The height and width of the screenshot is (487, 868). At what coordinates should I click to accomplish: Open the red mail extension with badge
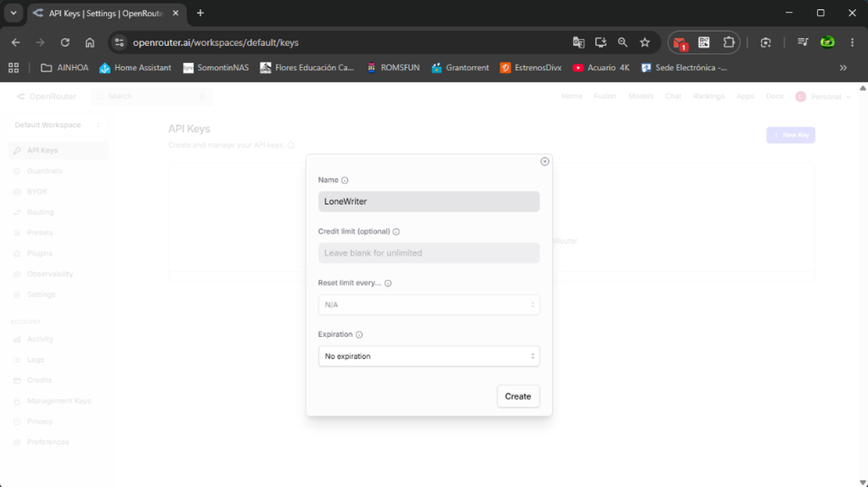click(679, 43)
